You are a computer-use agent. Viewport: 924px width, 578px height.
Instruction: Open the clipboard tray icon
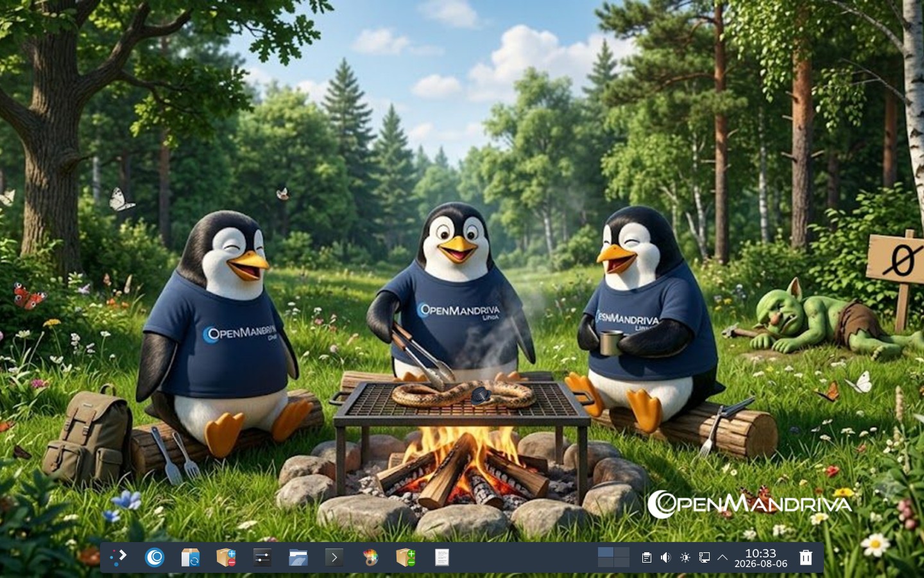647,557
